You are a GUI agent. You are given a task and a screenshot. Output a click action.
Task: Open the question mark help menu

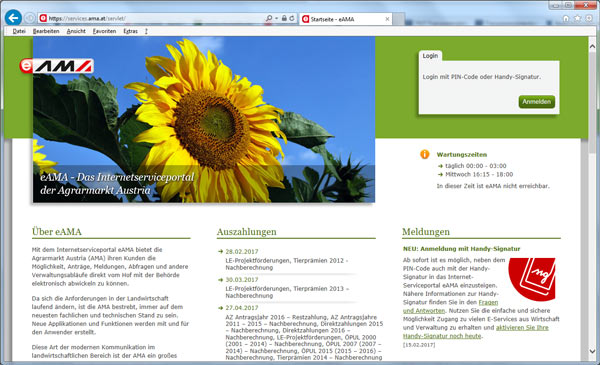tap(146, 31)
